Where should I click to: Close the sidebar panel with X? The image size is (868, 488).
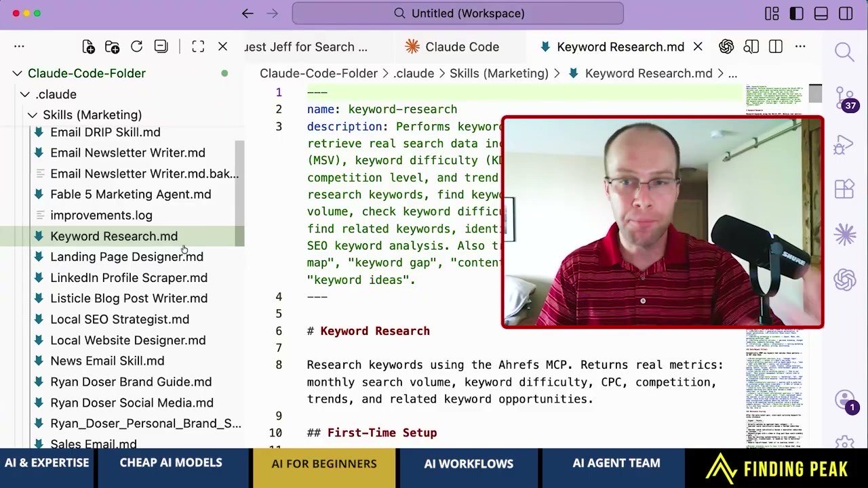click(x=222, y=46)
